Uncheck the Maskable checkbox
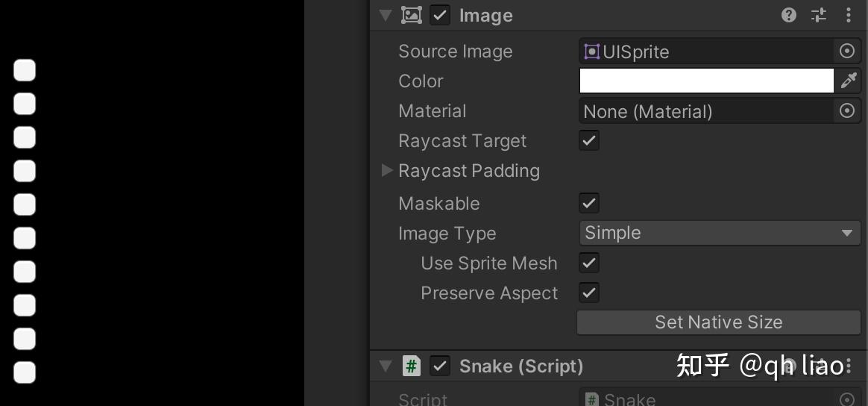 (589, 203)
